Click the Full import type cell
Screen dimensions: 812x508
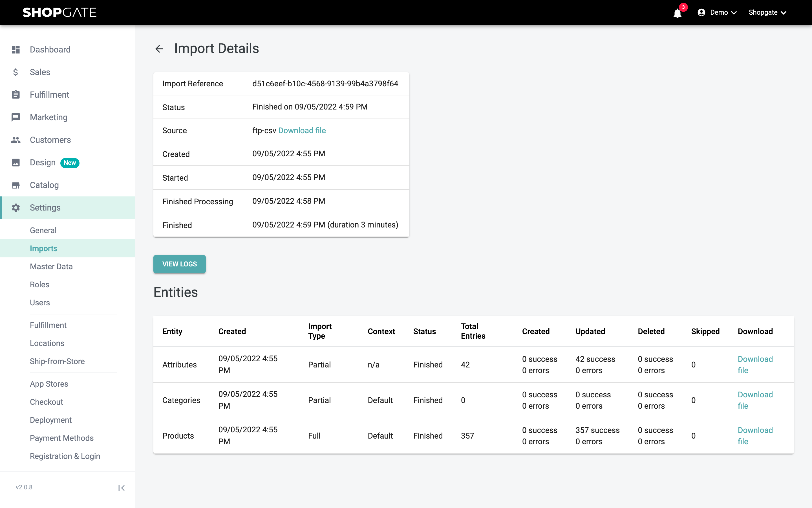click(314, 436)
